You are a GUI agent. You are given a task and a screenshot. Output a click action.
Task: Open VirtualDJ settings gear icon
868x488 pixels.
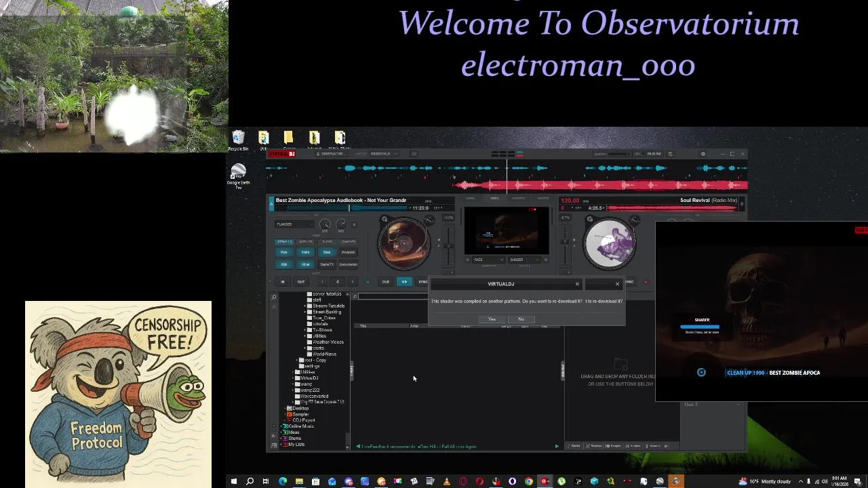pos(703,154)
